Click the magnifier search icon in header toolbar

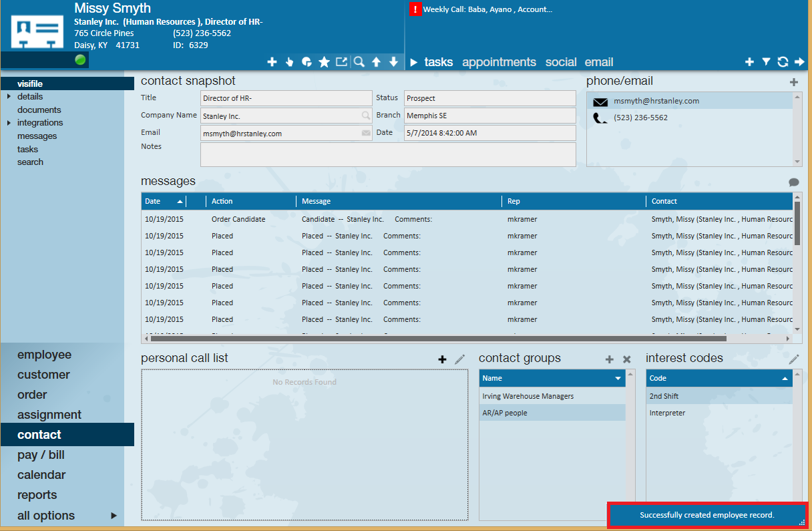359,62
